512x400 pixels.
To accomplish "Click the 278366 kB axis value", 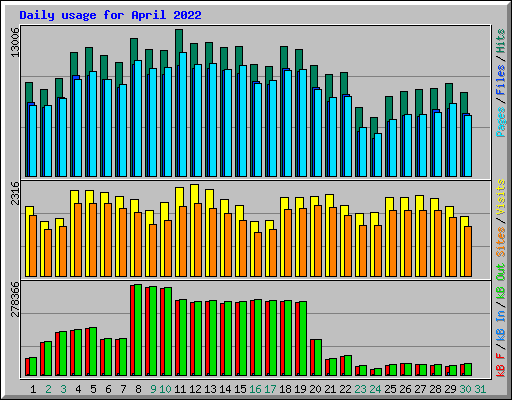I will [15, 299].
